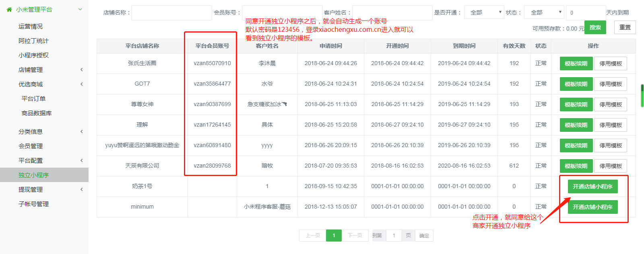Click the 下一页 pagination button

(355, 236)
